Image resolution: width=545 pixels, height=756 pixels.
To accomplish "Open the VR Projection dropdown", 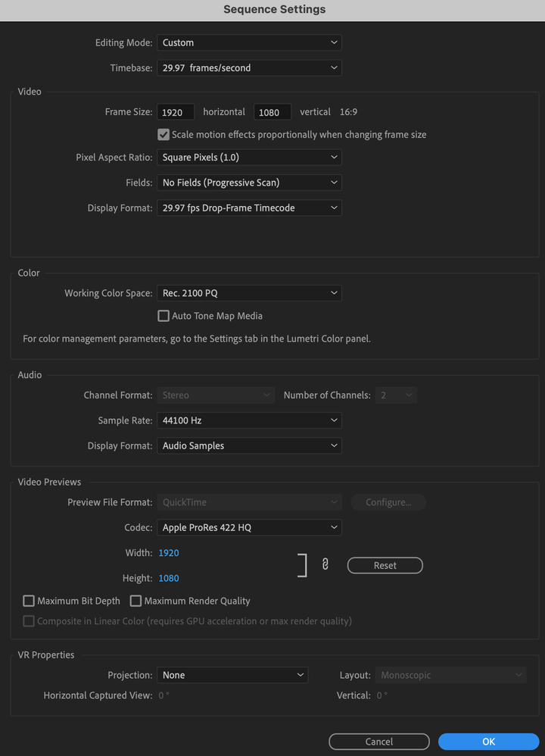I will (232, 675).
